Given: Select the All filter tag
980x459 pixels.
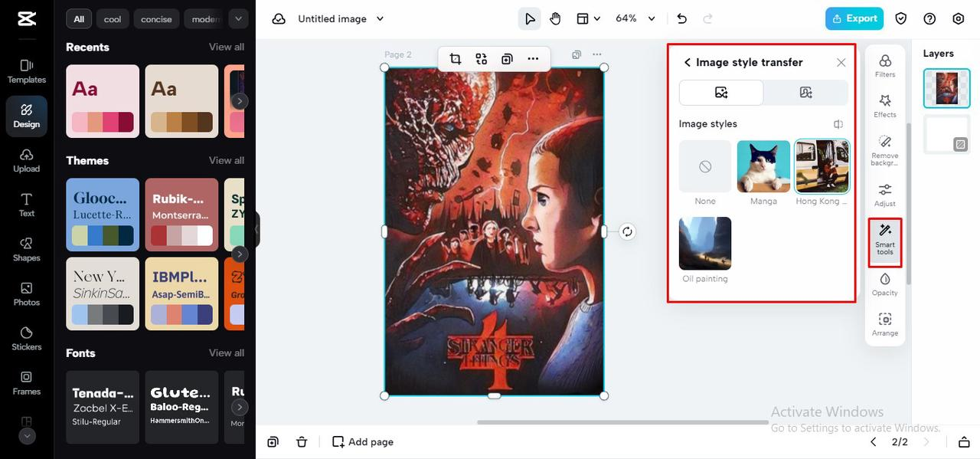Looking at the screenshot, I should tap(79, 18).
